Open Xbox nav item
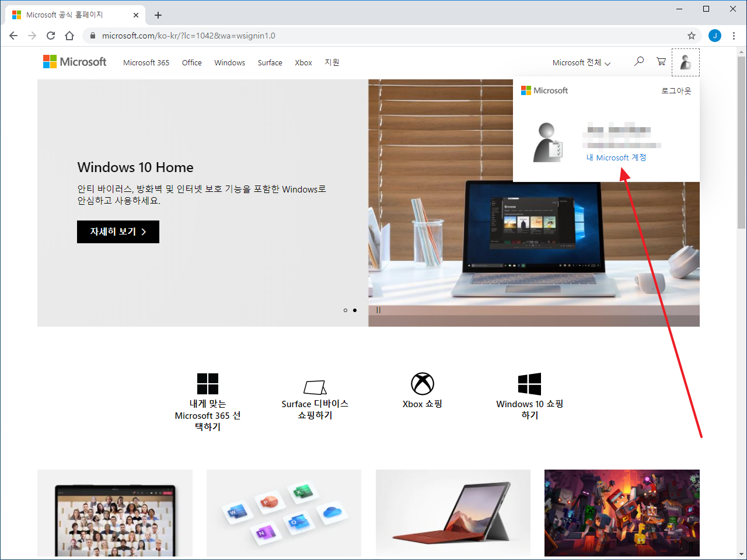This screenshot has width=747, height=560. (303, 62)
